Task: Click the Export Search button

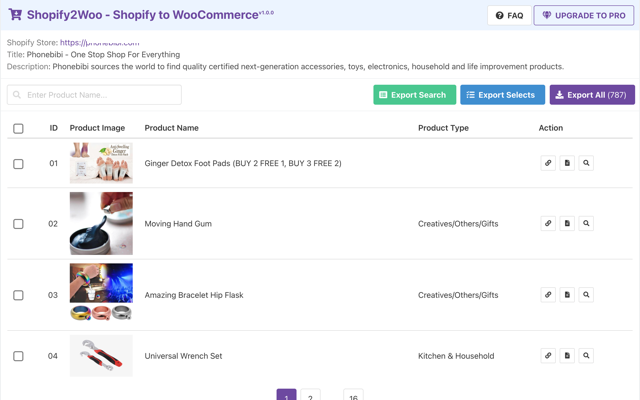Action: (x=414, y=95)
